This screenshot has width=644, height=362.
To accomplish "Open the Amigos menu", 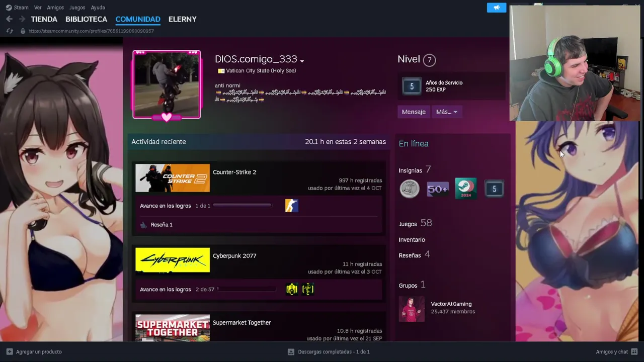I will [55, 8].
